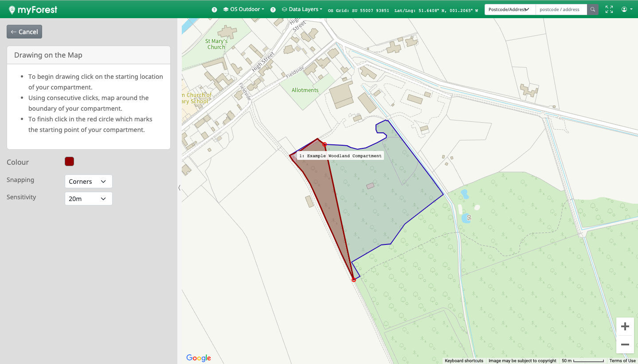Open the user account menu
Viewport: 638px width, 364px height.
tap(626, 9)
